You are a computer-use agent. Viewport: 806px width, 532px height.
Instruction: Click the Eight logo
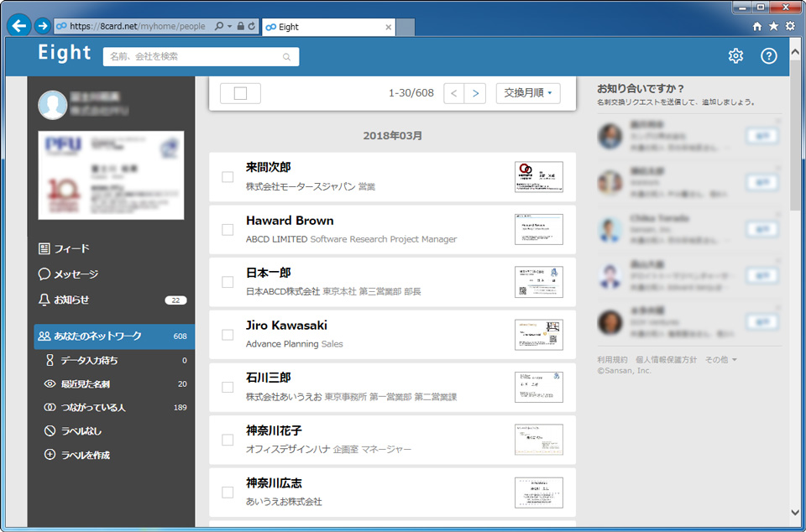pos(65,52)
